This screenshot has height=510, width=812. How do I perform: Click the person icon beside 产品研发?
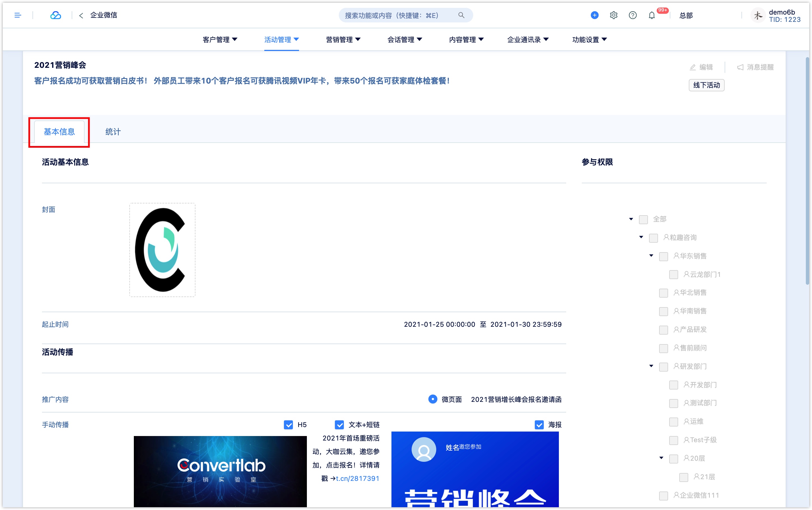676,329
